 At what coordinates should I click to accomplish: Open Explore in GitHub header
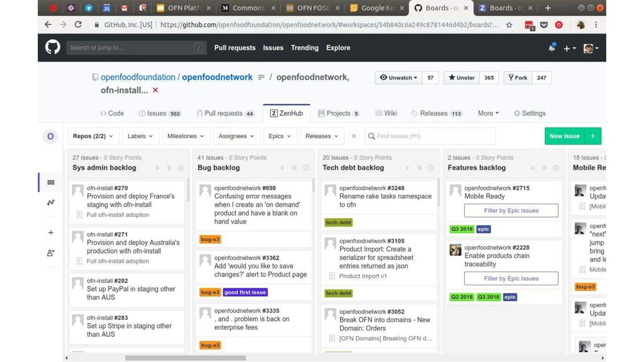(338, 48)
